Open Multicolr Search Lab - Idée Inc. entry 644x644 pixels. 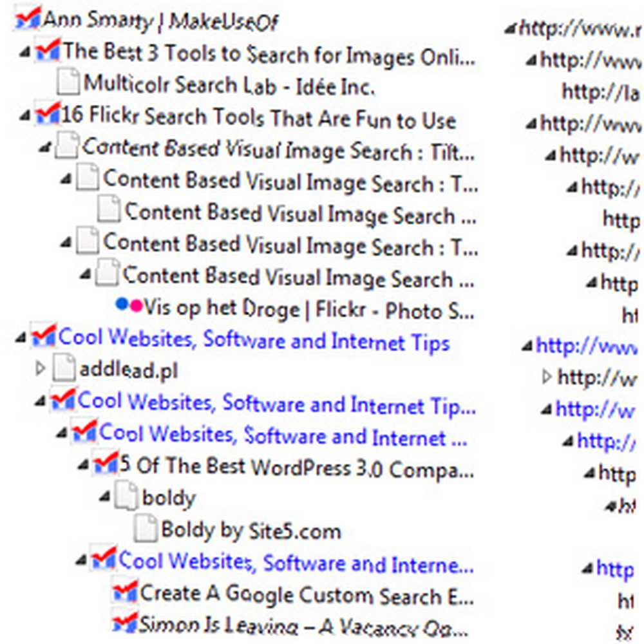229,85
